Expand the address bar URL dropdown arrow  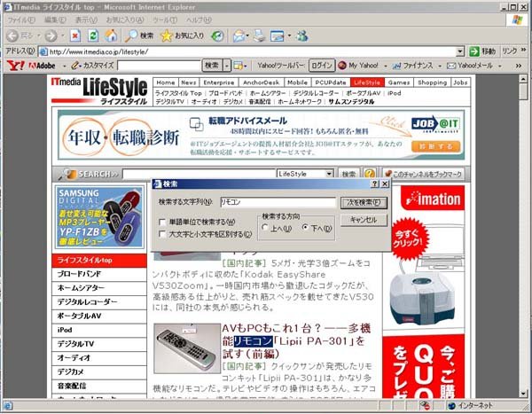[459, 51]
